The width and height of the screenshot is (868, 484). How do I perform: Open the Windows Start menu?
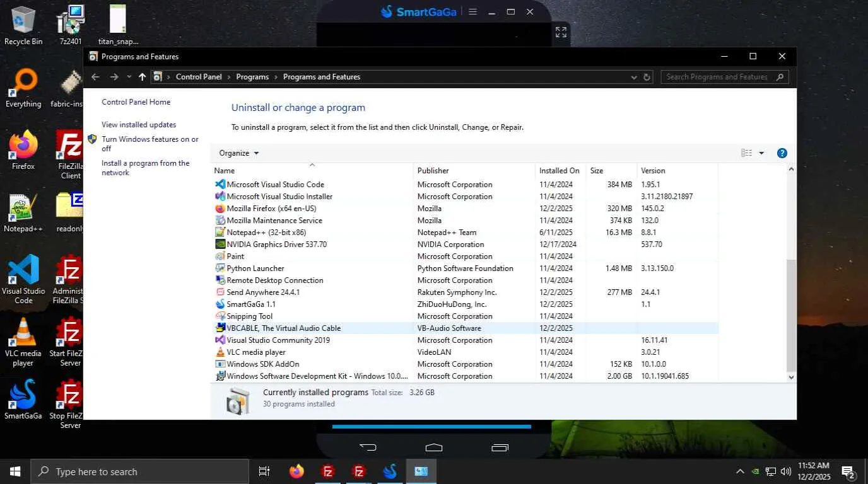pos(15,471)
